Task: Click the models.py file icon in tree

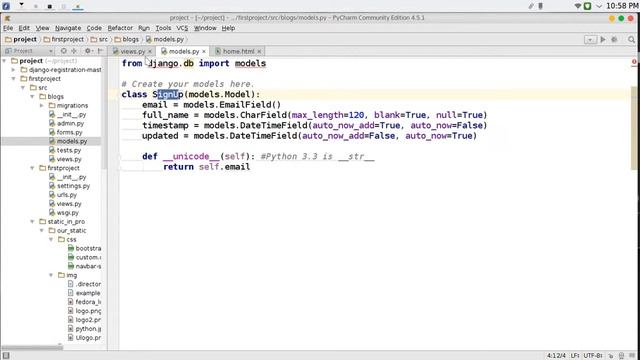Action: pyautogui.click(x=52, y=141)
